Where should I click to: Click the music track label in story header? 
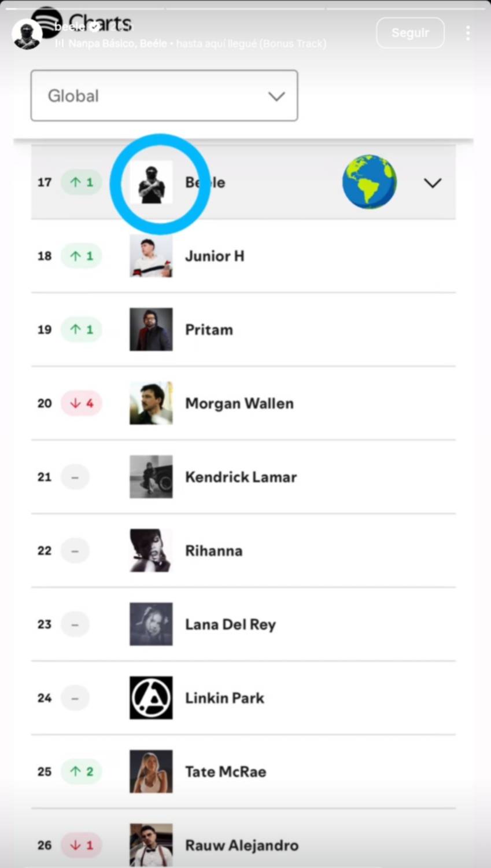point(191,44)
